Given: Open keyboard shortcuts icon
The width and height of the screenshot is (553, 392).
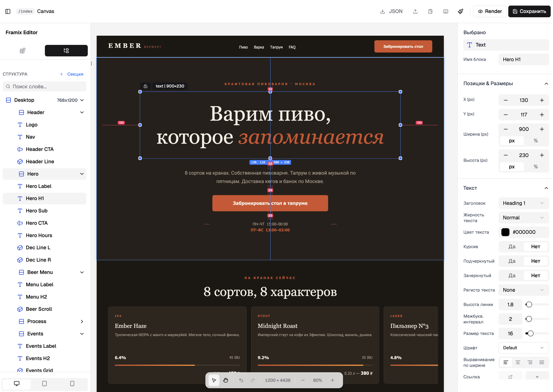Looking at the screenshot, I should 446,11.
